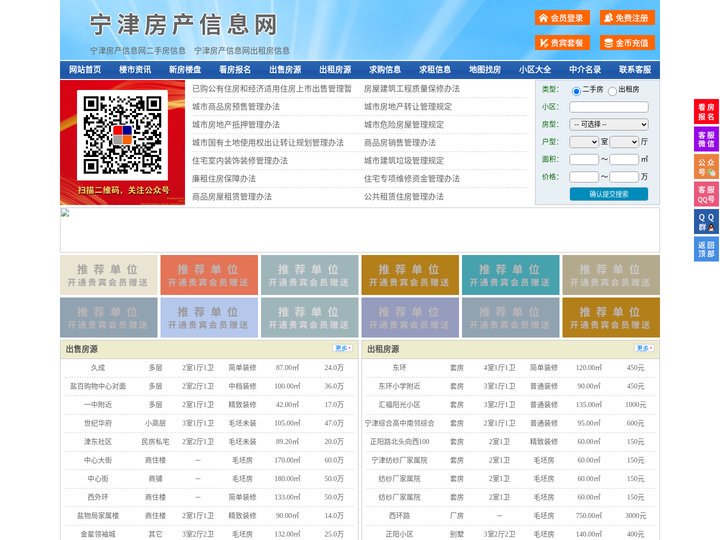Click the 小区 name input field
Image resolution: width=720 pixels, height=540 pixels.
click(x=609, y=107)
